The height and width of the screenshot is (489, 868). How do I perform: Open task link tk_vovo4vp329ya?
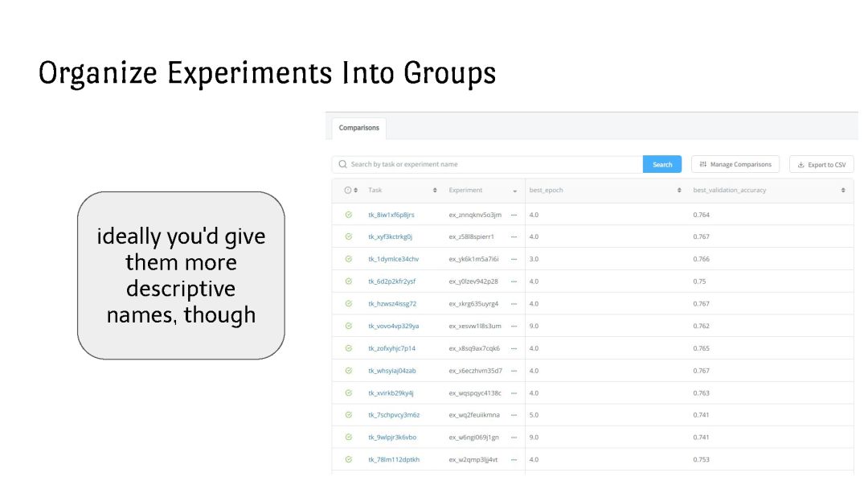[x=394, y=327]
